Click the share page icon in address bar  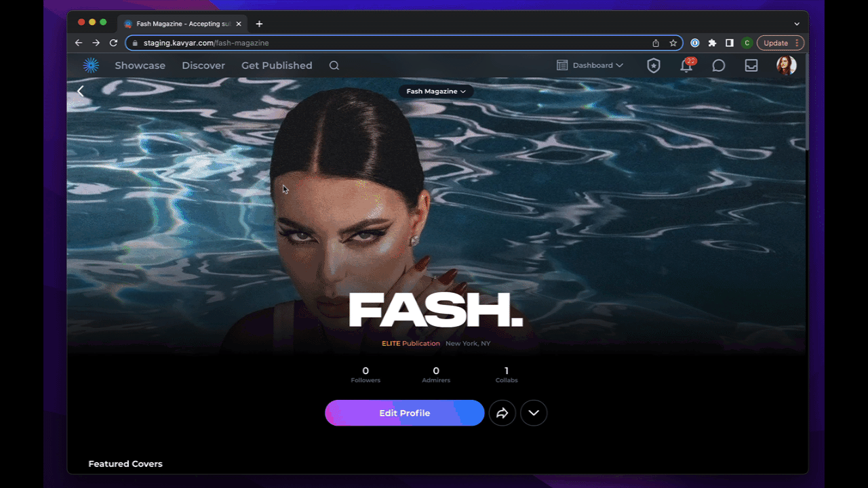coord(656,43)
